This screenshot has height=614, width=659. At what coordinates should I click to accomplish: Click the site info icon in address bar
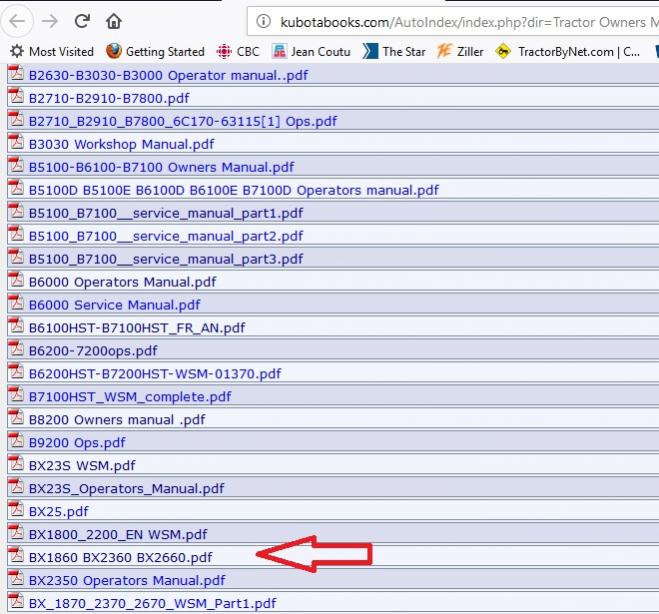point(263,20)
